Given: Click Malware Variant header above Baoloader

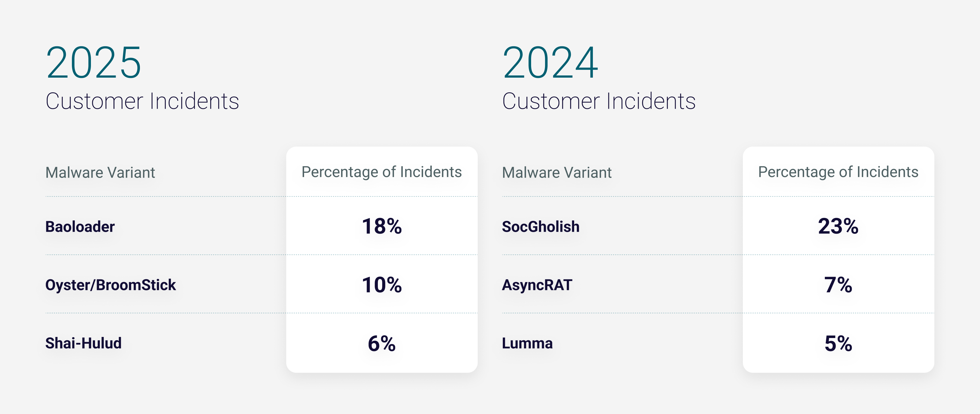Looking at the screenshot, I should tap(100, 173).
